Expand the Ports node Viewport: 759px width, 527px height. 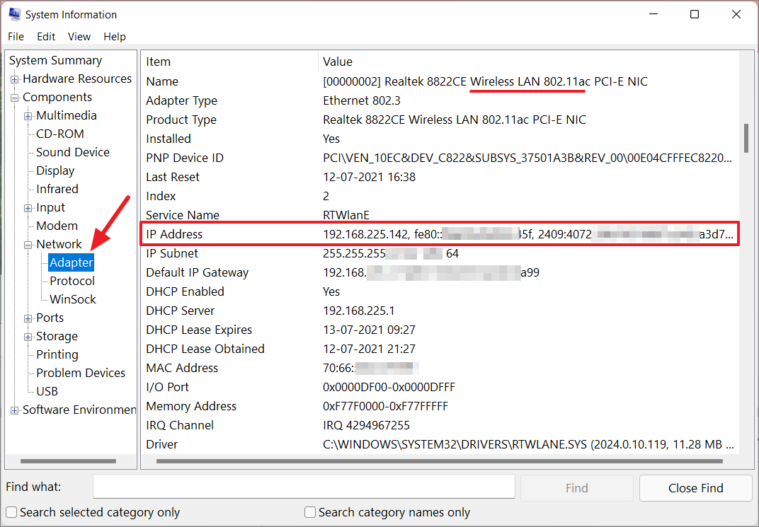[x=28, y=318]
